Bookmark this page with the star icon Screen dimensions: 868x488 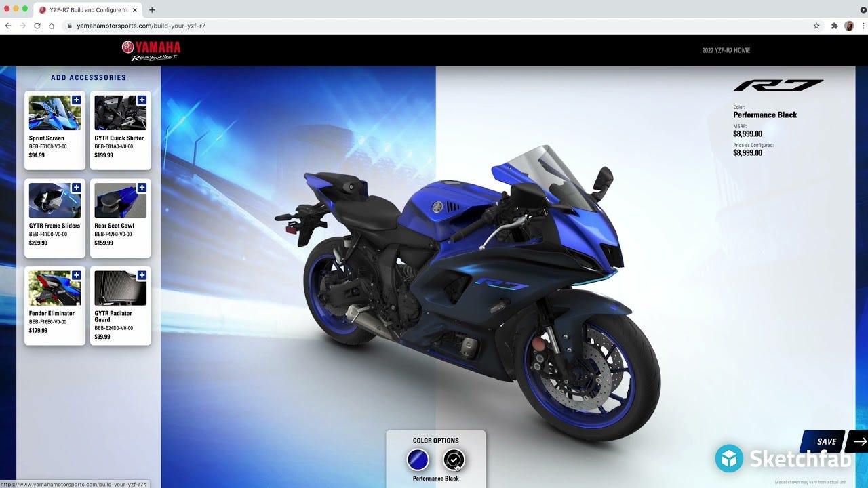click(816, 26)
